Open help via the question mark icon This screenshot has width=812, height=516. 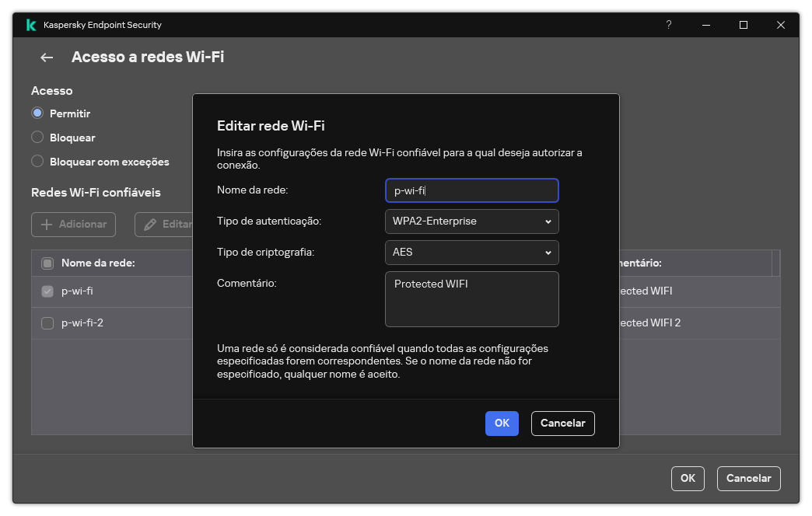668,25
